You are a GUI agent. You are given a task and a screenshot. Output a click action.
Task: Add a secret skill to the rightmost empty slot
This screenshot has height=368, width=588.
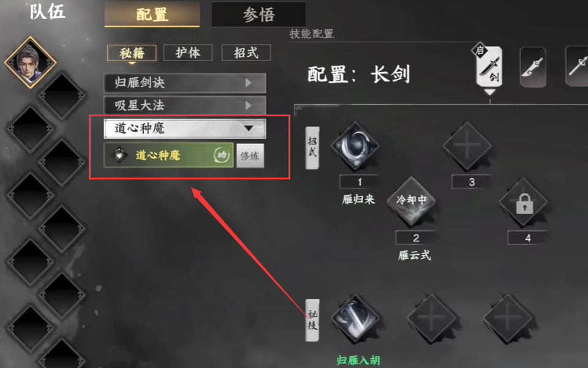tap(507, 318)
